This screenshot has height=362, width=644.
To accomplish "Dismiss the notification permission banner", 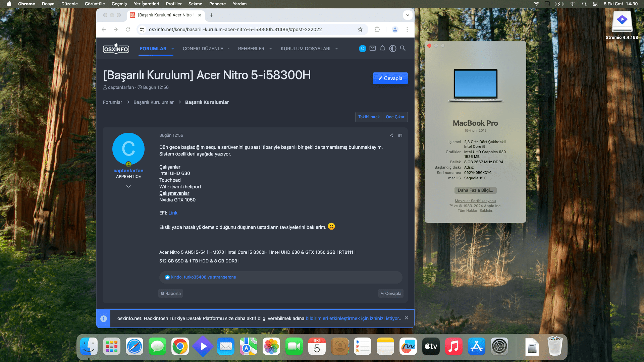I will pos(407,318).
